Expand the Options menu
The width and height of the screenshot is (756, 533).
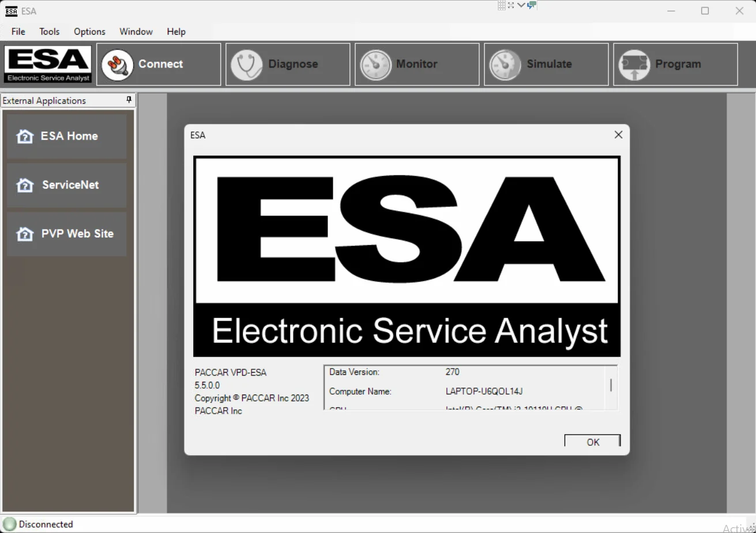[x=89, y=32]
